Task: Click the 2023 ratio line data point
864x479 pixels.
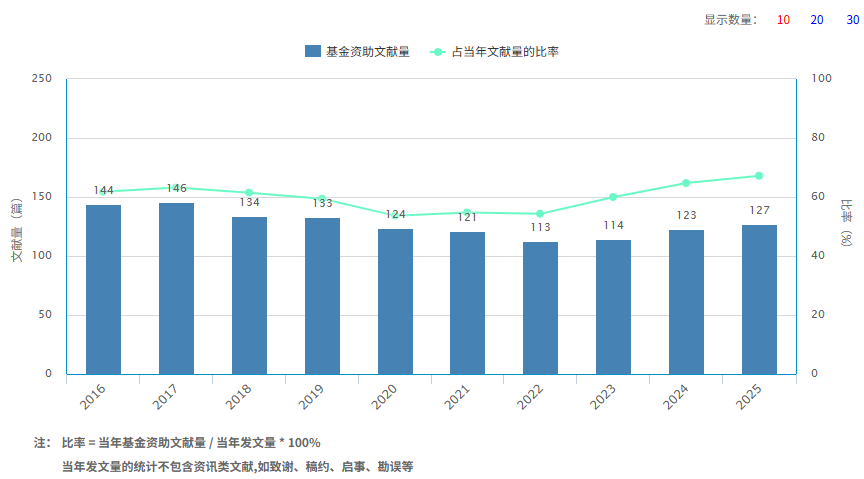Action: click(613, 197)
